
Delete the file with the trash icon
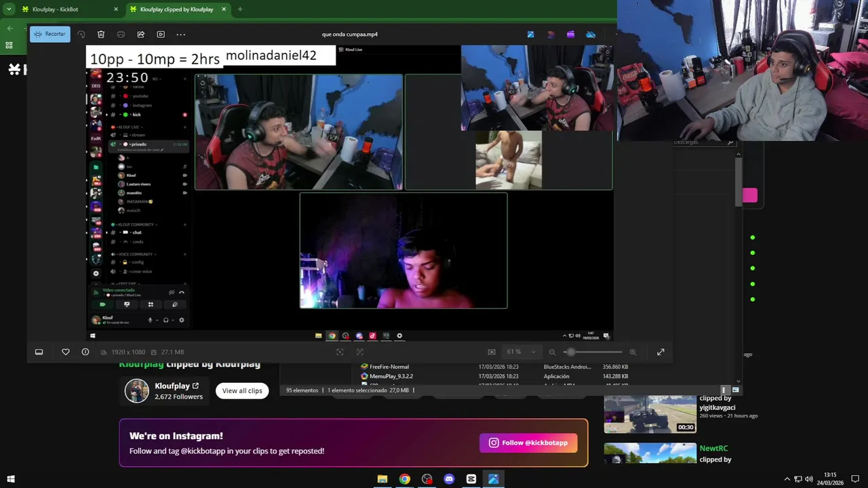coord(101,35)
